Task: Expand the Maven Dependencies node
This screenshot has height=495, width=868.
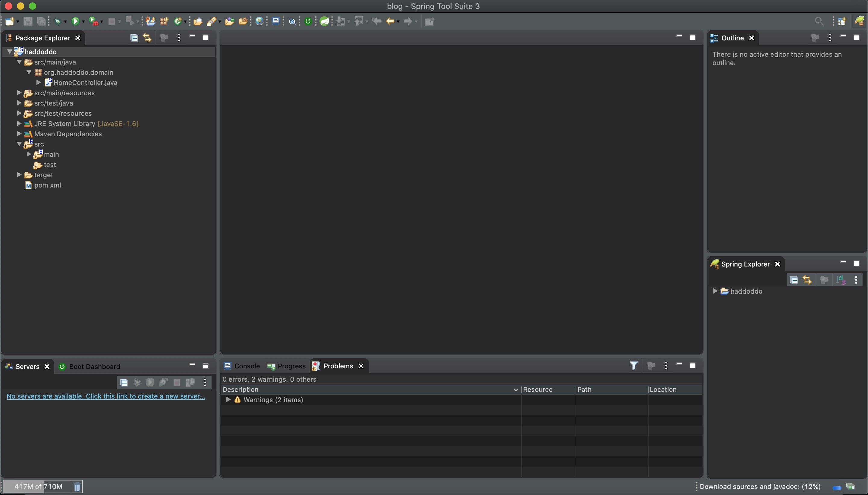Action: (19, 134)
